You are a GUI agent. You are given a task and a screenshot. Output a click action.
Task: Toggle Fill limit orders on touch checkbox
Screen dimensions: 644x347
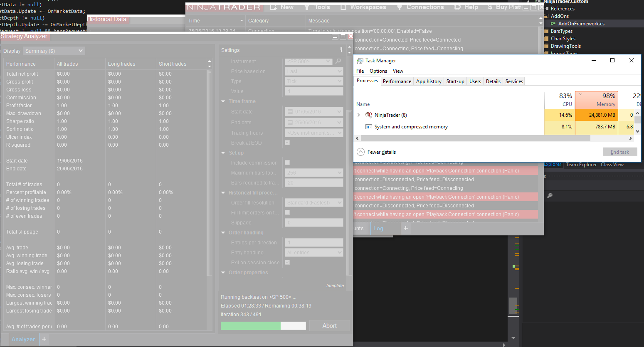click(287, 212)
